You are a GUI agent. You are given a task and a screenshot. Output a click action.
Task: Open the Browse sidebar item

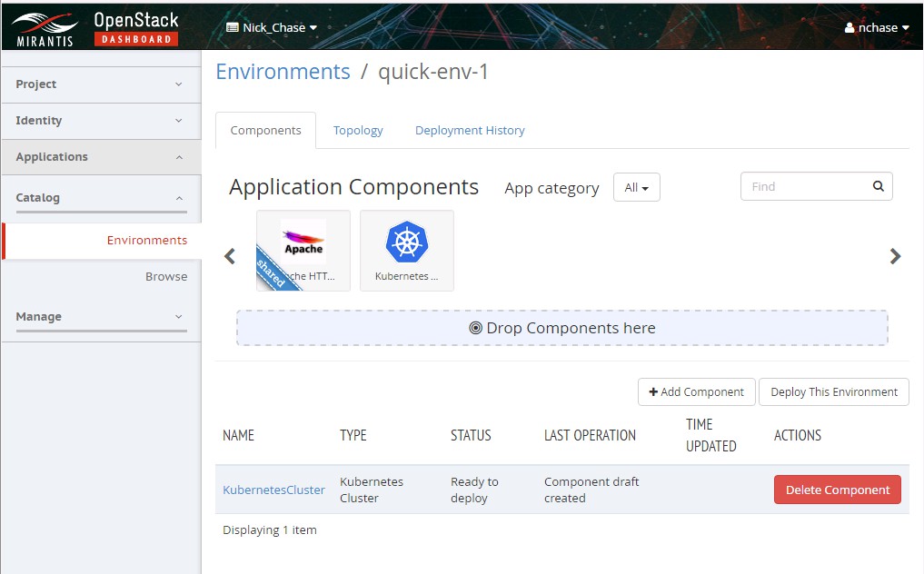pos(166,276)
